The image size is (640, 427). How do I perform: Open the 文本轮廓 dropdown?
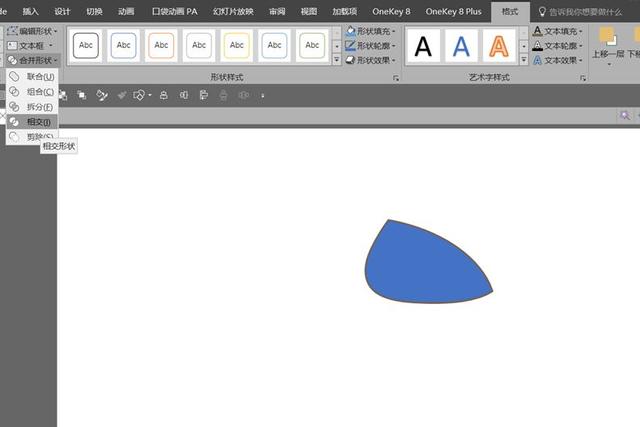(558, 46)
